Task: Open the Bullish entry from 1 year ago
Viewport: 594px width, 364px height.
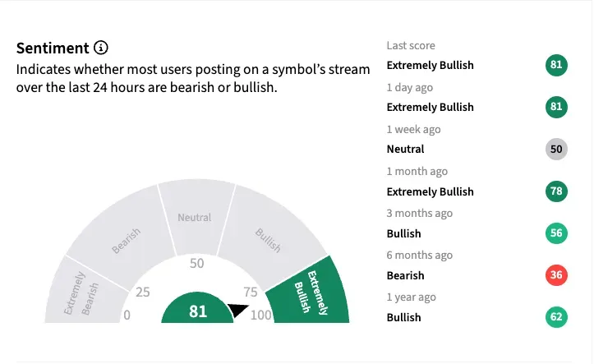Action: [x=403, y=318]
